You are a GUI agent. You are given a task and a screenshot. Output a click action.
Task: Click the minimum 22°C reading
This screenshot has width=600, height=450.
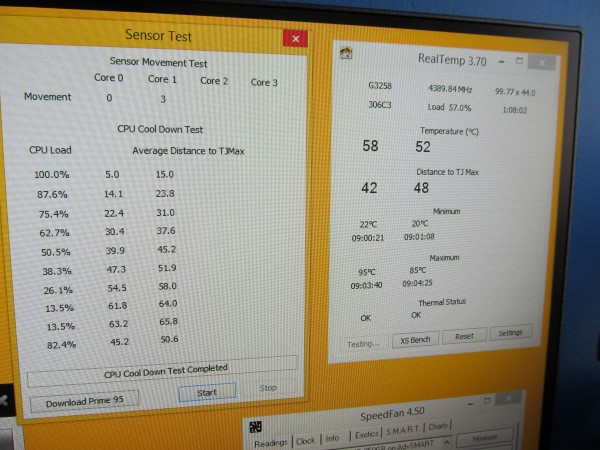pyautogui.click(x=368, y=224)
